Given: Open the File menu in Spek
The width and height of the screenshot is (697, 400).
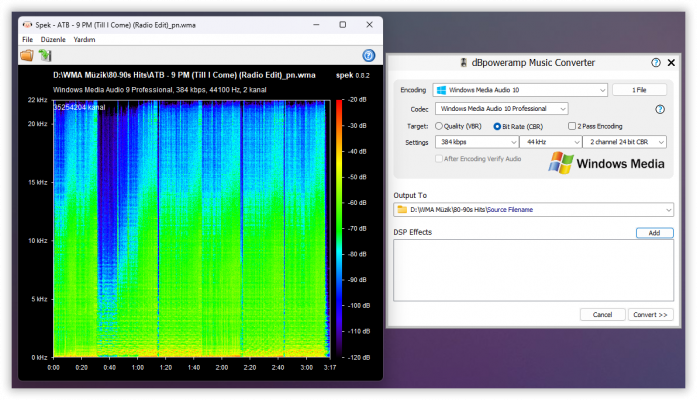Looking at the screenshot, I should (x=28, y=40).
